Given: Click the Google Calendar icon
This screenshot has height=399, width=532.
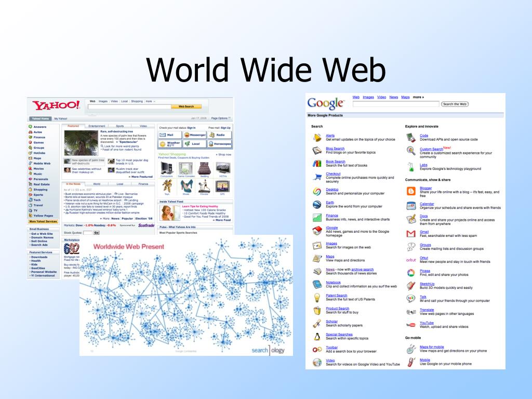Looking at the screenshot, I should (x=411, y=206).
